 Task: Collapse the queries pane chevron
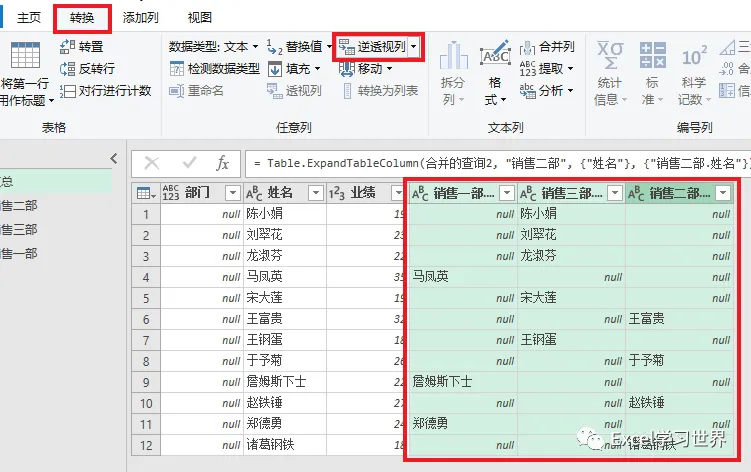point(114,158)
